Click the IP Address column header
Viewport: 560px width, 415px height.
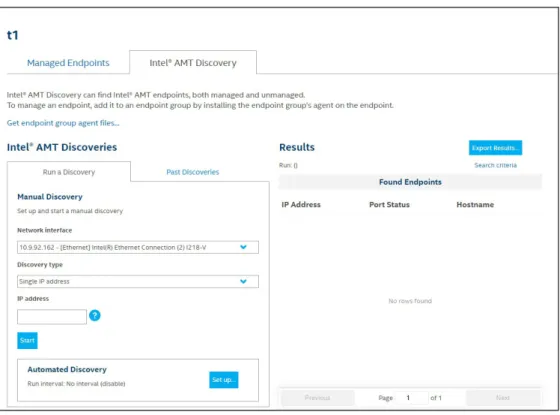(x=301, y=205)
